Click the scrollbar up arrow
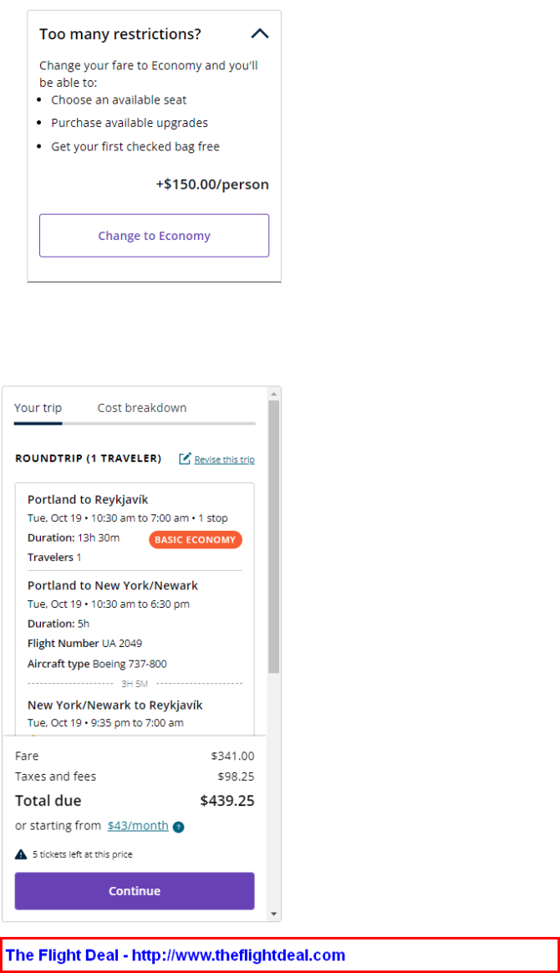Viewport: 560px width, 973px height. pyautogui.click(x=274, y=394)
